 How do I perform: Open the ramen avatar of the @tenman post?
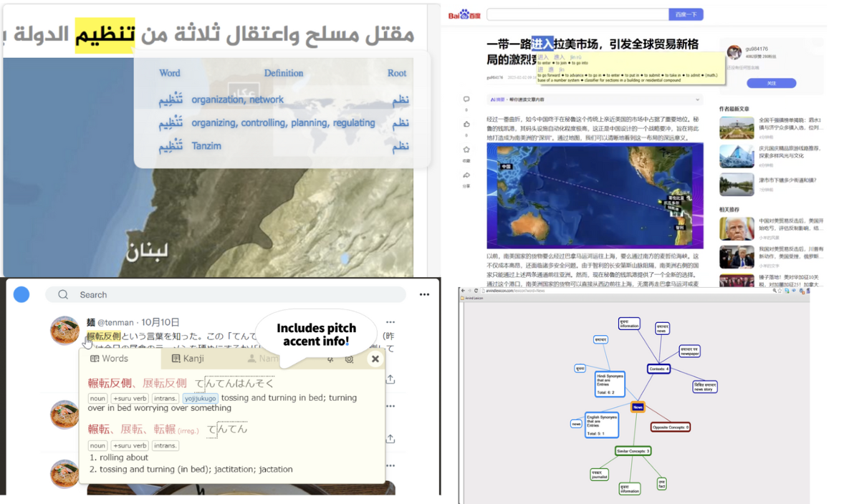(x=64, y=330)
